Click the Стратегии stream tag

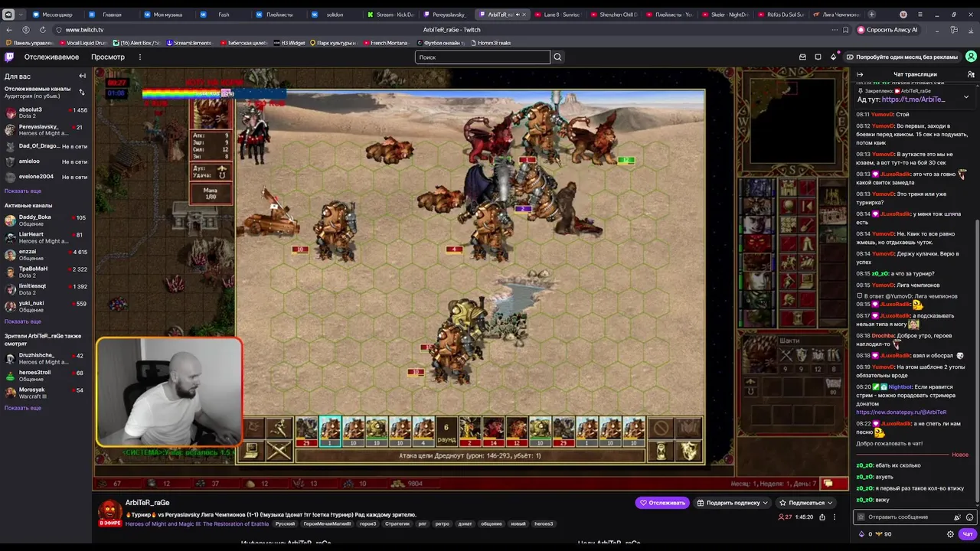(x=397, y=524)
